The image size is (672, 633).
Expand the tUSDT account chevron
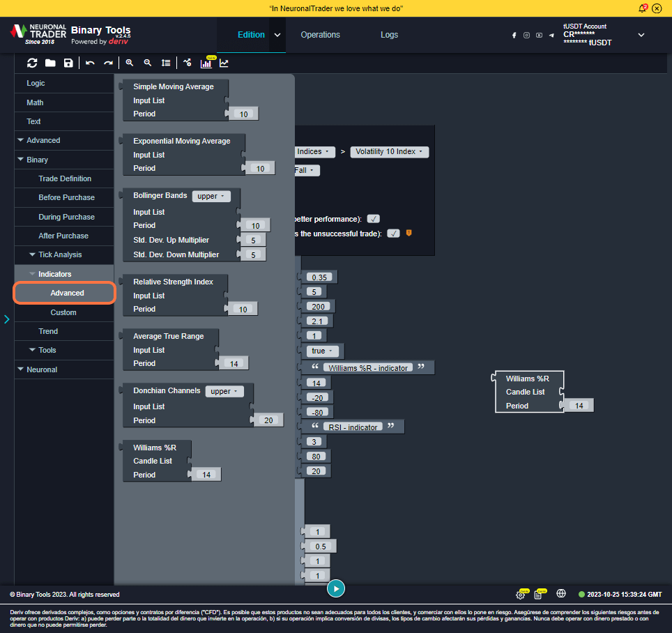pos(641,35)
